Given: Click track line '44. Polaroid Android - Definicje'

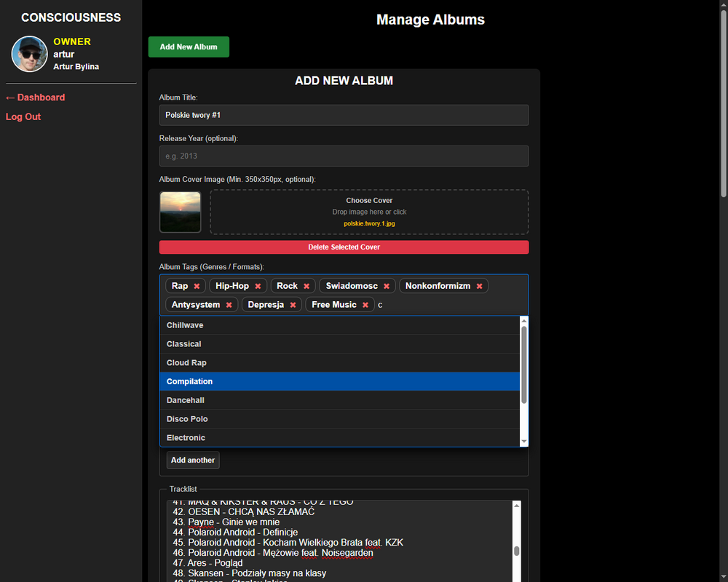Looking at the screenshot, I should (x=235, y=533).
